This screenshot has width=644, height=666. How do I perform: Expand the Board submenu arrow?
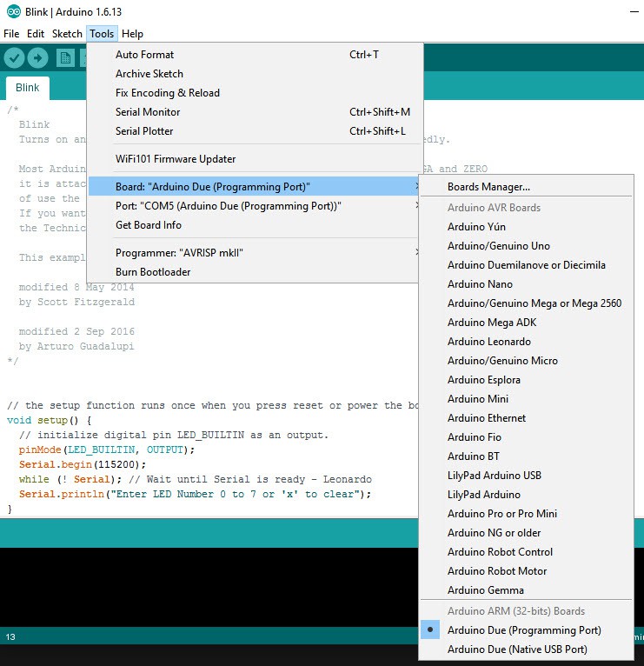coord(417,186)
